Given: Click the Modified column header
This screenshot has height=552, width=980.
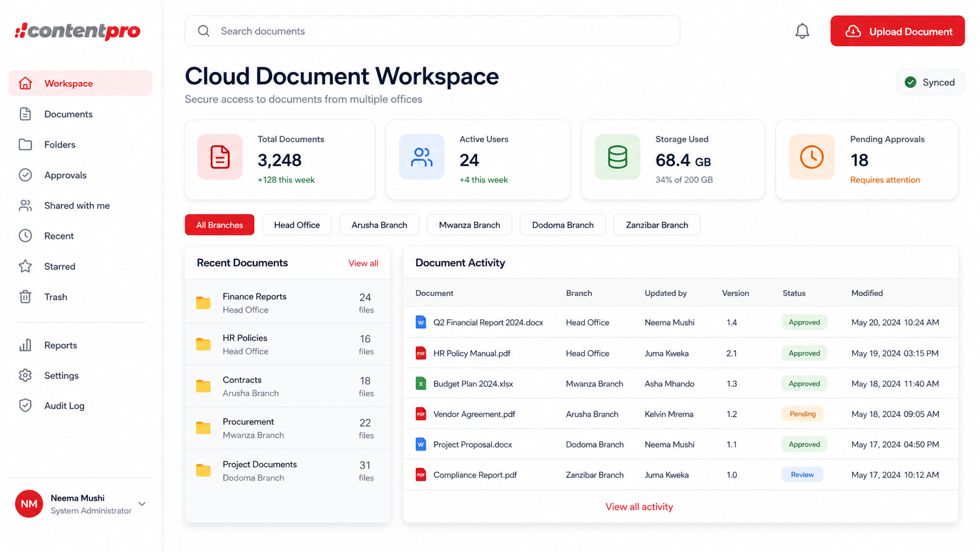Looking at the screenshot, I should click(x=867, y=293).
